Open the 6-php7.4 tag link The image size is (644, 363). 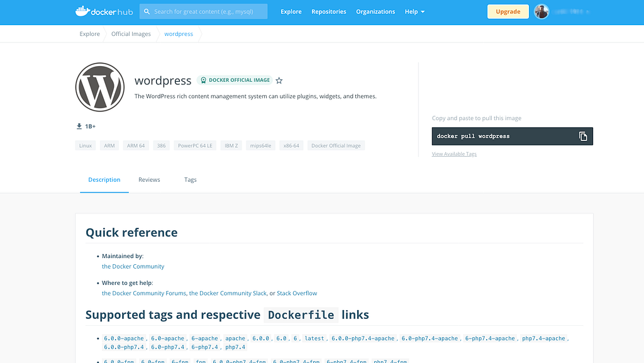pyautogui.click(x=204, y=347)
